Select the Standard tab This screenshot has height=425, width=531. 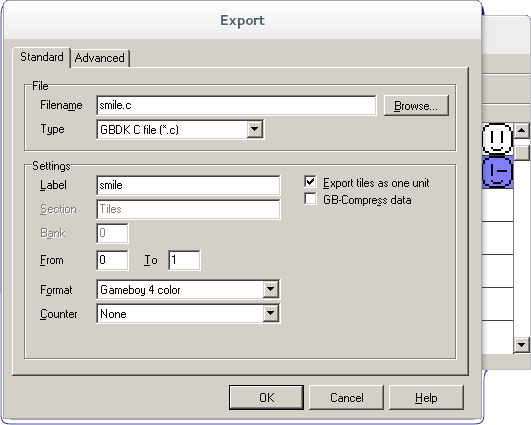[x=42, y=57]
